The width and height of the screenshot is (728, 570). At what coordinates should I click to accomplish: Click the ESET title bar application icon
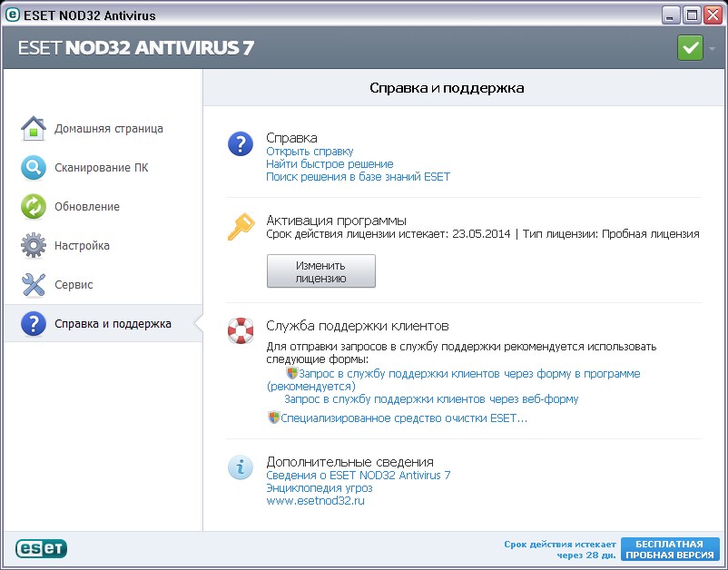(x=12, y=15)
